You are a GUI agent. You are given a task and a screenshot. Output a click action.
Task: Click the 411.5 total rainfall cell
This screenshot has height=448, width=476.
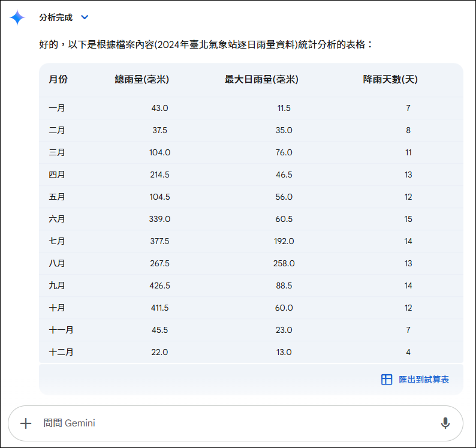pos(159,308)
